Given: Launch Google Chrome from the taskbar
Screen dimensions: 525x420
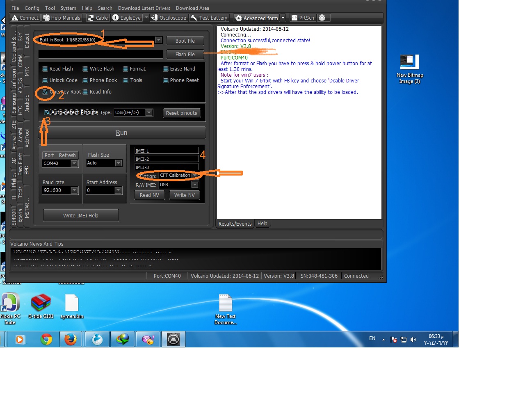Looking at the screenshot, I should 46,340.
